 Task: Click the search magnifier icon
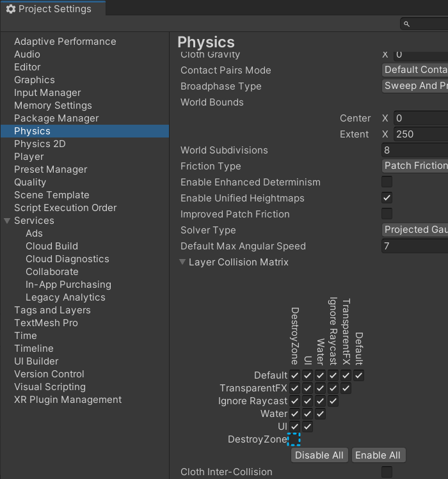406,24
